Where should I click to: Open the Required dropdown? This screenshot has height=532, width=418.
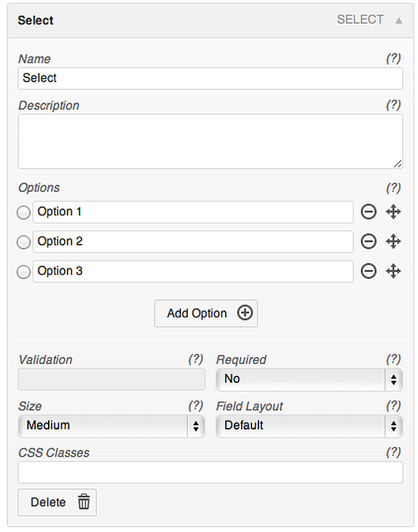coord(309,379)
